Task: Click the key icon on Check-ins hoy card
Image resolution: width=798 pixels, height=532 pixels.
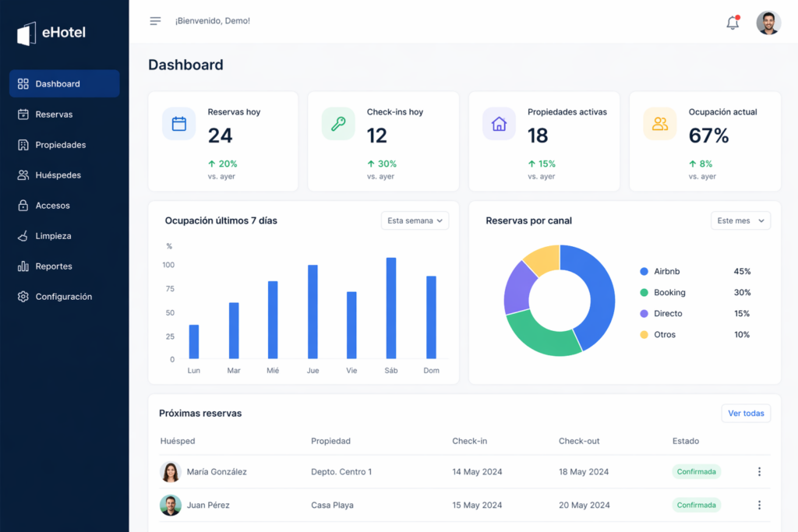Action: point(338,124)
